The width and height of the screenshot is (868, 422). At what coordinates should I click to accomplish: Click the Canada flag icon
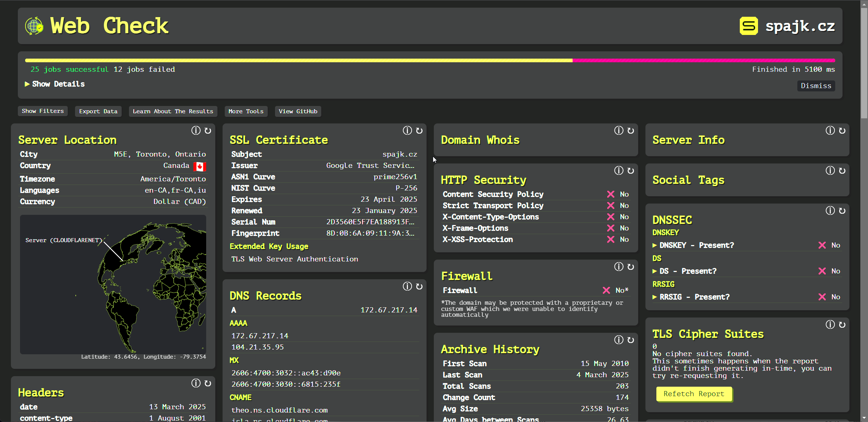coord(200,166)
